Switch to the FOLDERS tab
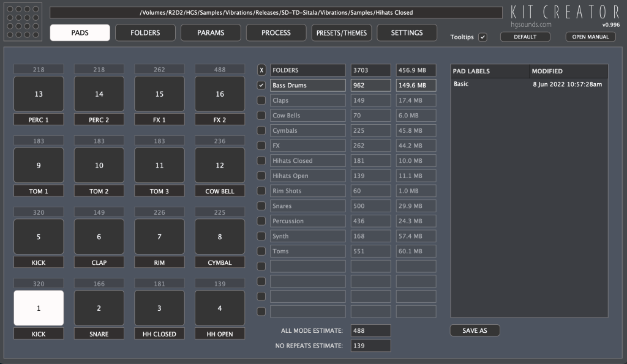 point(145,32)
